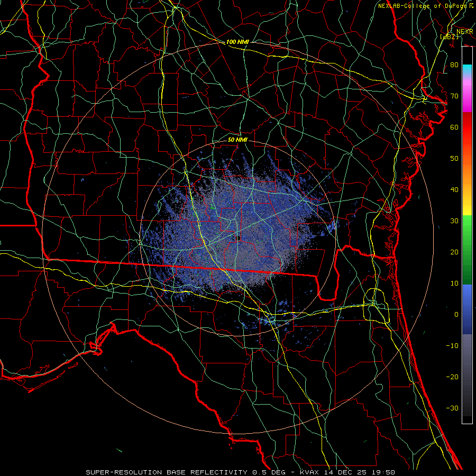This screenshot has height=476, width=476.
Task: Click the [dBZ] units label
Action: [449, 36]
